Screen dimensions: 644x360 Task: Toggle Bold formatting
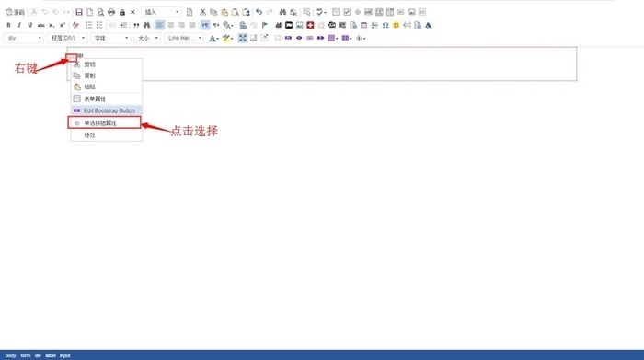coord(8,25)
